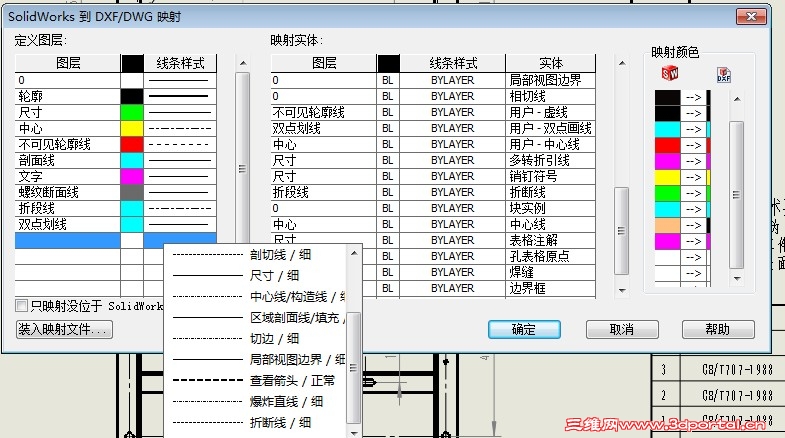The image size is (785, 438).
Task: Click the 实体 column header
Action: point(551,63)
